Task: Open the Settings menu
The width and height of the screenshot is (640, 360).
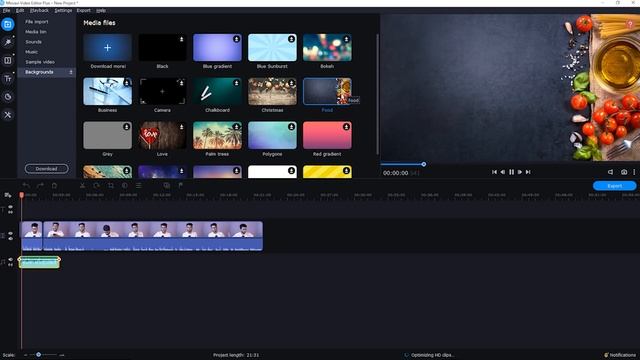Action: click(63, 11)
